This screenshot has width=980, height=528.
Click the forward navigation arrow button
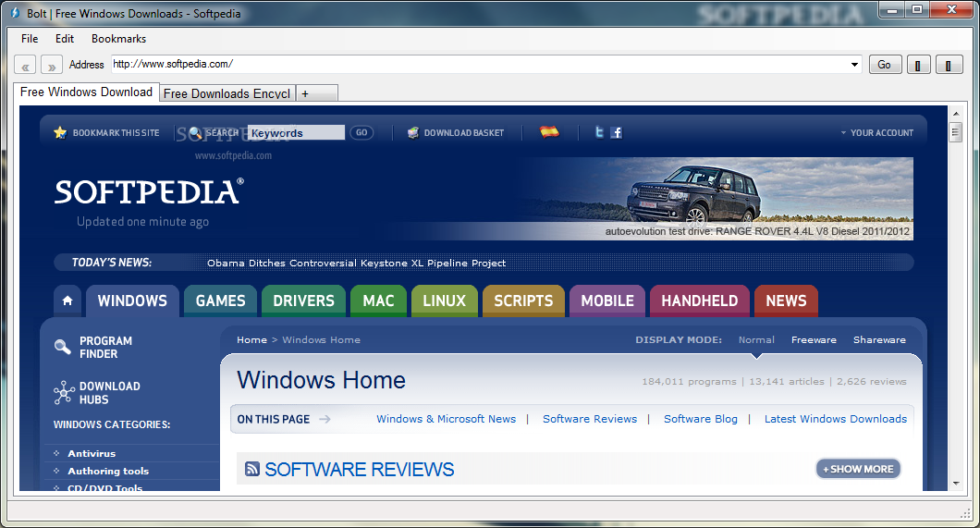pyautogui.click(x=51, y=65)
